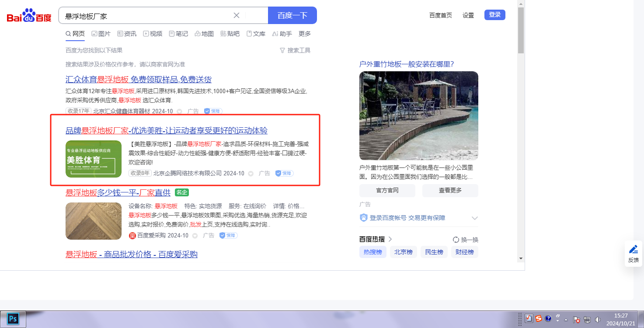644x328 pixels.
Task: Switch to the 视频 tab
Action: coord(153,34)
